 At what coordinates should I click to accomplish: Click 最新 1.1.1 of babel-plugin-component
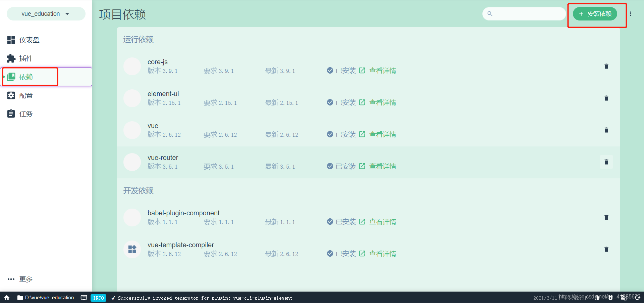pyautogui.click(x=280, y=222)
